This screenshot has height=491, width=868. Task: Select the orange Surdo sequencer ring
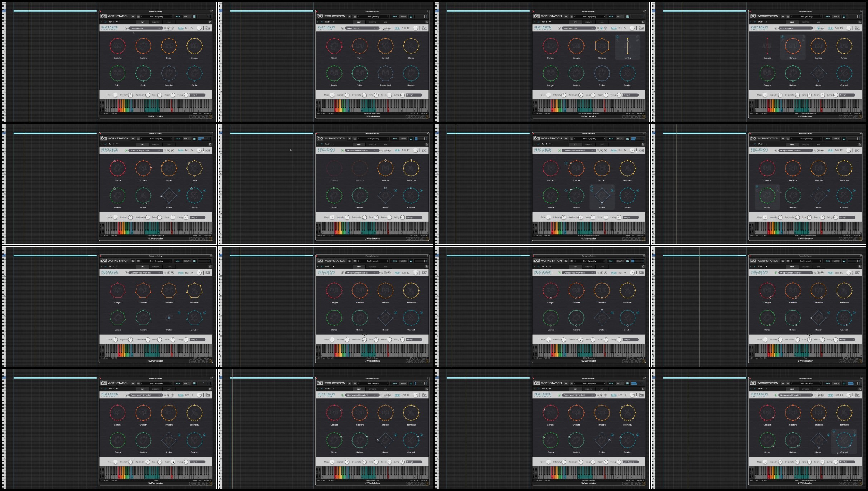(x=169, y=46)
